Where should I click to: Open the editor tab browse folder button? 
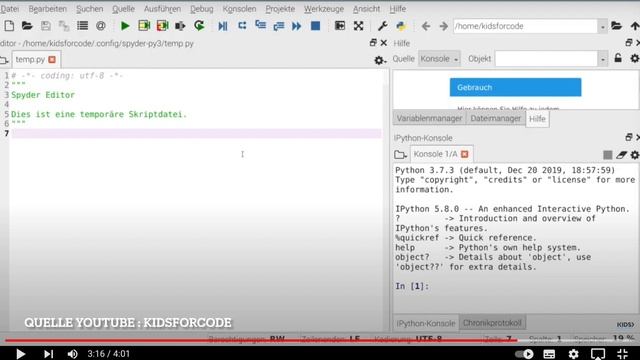click(4, 60)
